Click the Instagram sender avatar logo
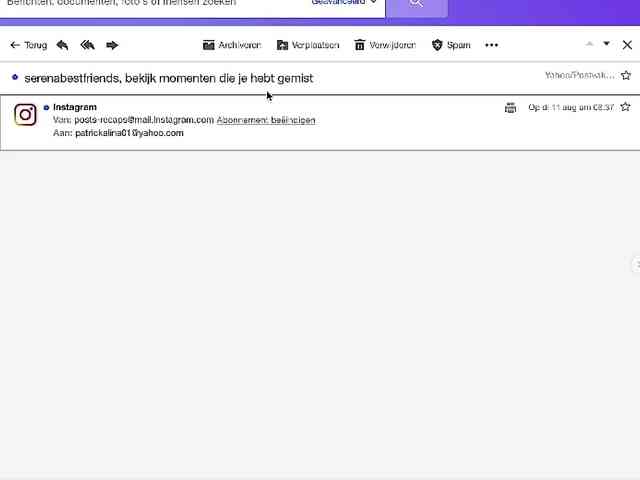The image size is (640, 480). pos(25,115)
